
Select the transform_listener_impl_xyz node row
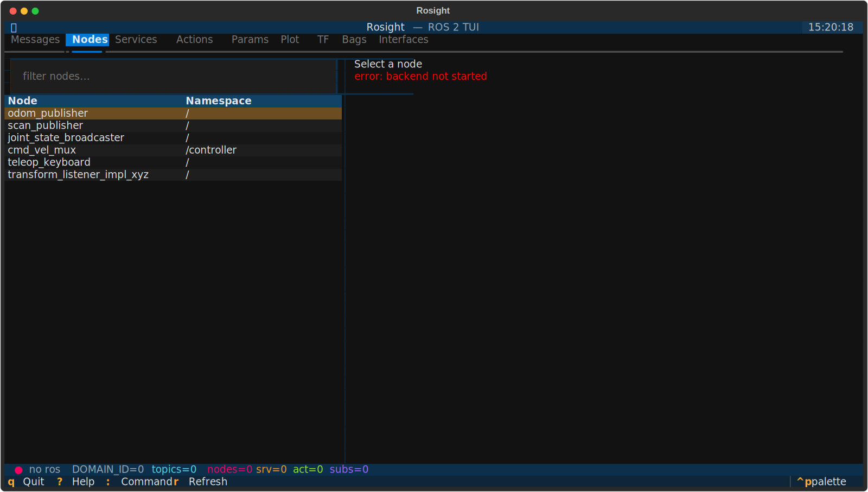point(173,175)
